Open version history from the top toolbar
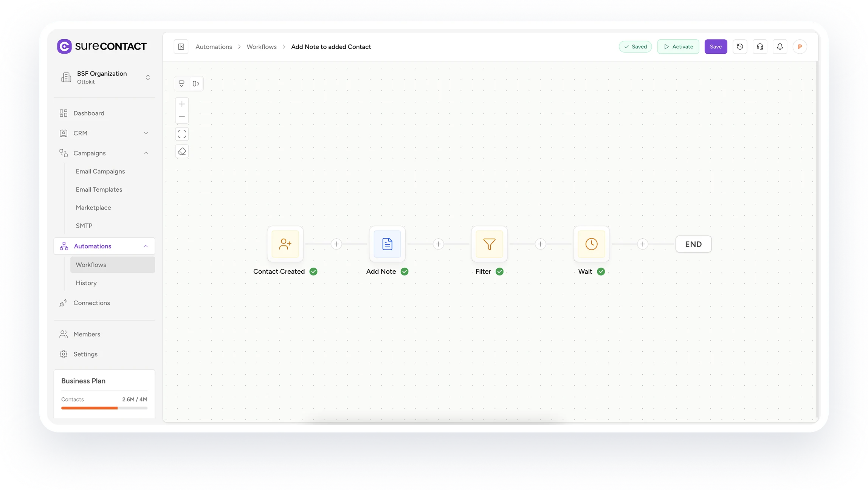 pos(740,47)
